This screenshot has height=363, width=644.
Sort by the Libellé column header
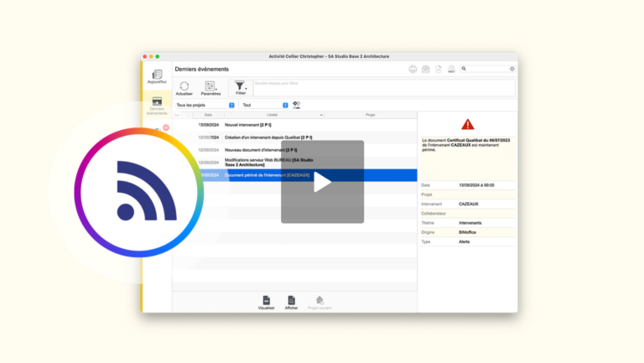[274, 115]
